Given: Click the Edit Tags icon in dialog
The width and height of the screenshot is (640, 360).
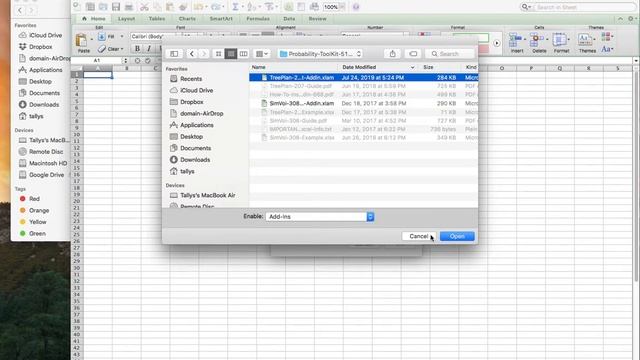Looking at the screenshot, I should pyautogui.click(x=413, y=54).
